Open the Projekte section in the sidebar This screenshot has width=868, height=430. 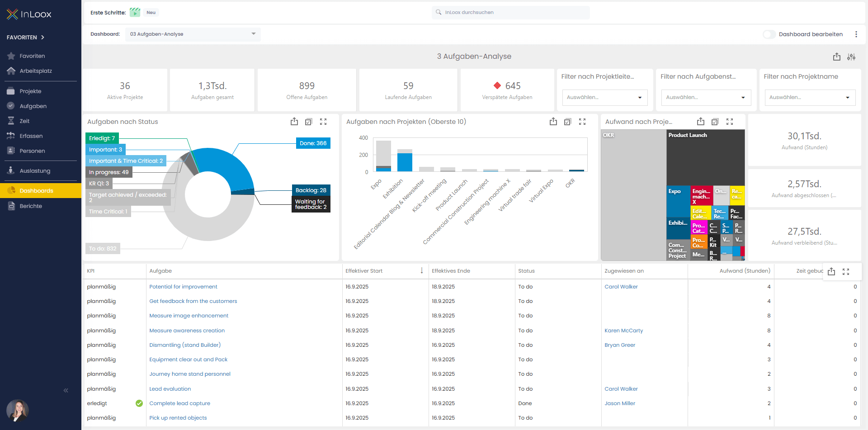tap(30, 91)
